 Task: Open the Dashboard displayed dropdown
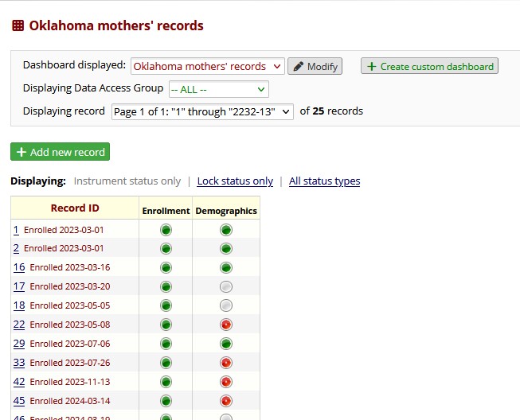pyautogui.click(x=207, y=67)
